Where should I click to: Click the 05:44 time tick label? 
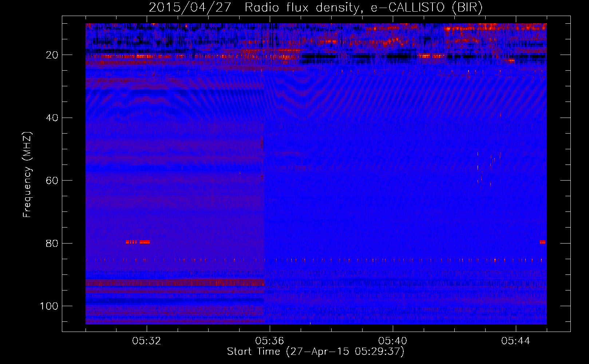click(x=516, y=341)
